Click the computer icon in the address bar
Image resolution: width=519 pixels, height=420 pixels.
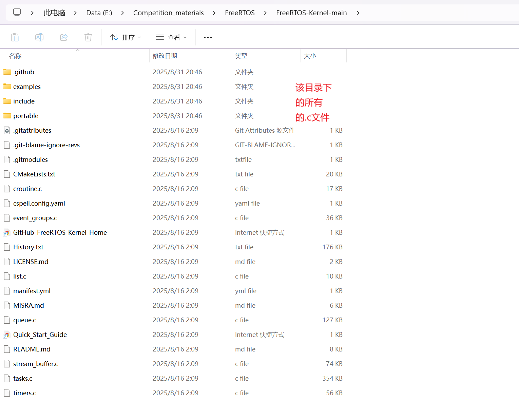tap(17, 12)
